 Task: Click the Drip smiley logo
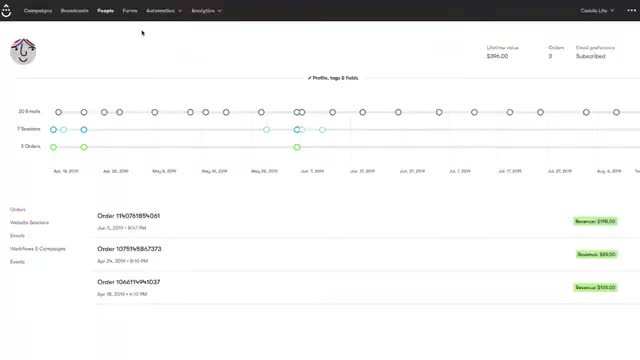coord(6,11)
